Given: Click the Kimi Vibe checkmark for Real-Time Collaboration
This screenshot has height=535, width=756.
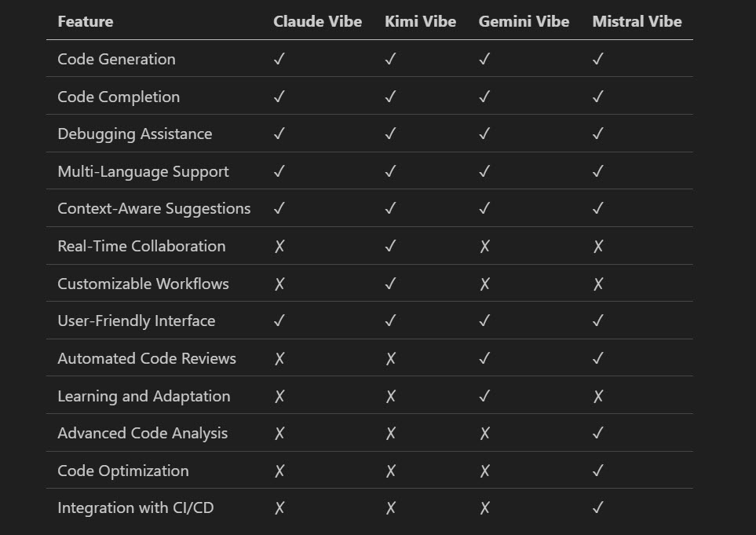Looking at the screenshot, I should pyautogui.click(x=390, y=246).
